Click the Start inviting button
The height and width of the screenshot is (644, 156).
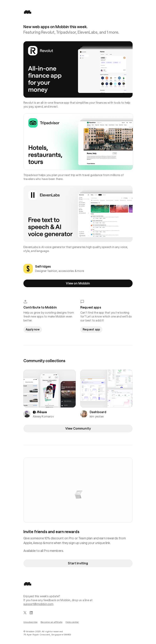pos(78,563)
